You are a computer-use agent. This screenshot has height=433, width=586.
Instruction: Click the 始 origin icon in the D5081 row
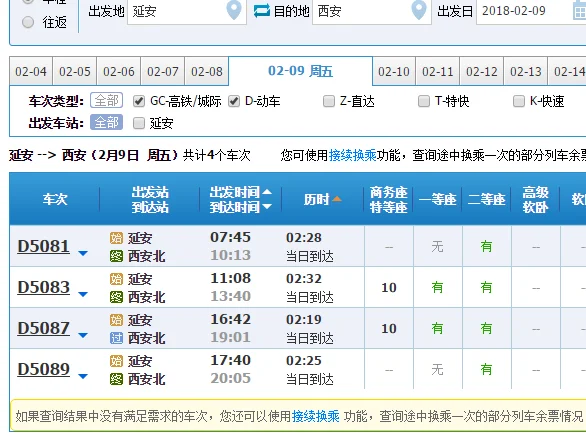[116, 238]
